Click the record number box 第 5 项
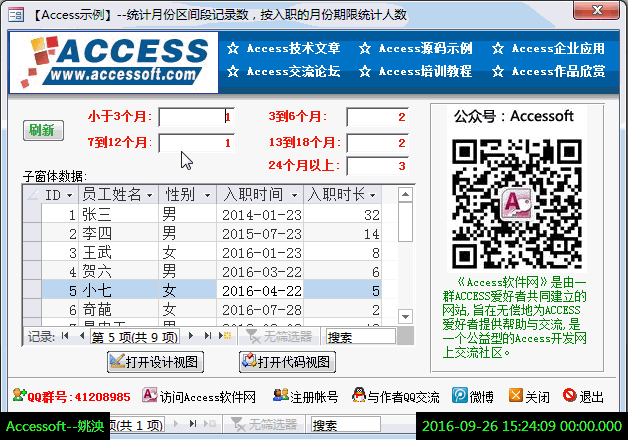The height and width of the screenshot is (440, 628). 135,337
